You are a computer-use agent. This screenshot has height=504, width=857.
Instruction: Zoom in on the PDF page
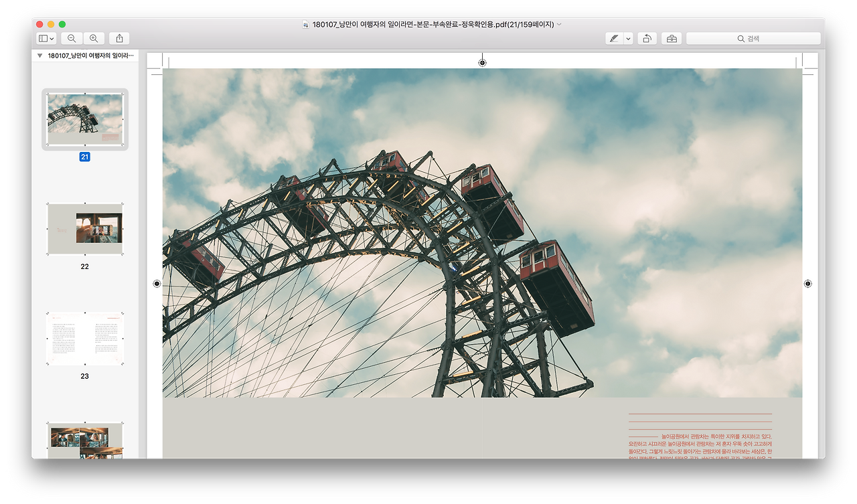(x=94, y=39)
